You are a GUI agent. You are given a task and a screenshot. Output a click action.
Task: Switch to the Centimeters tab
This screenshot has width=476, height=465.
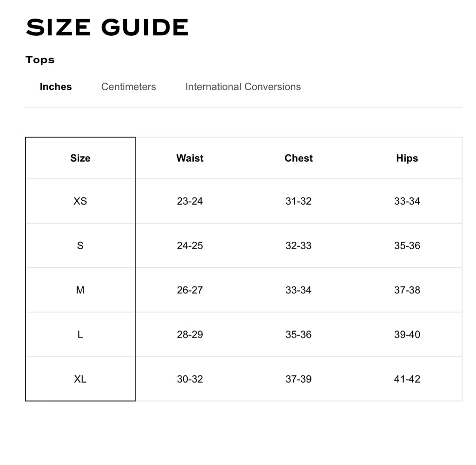point(128,87)
